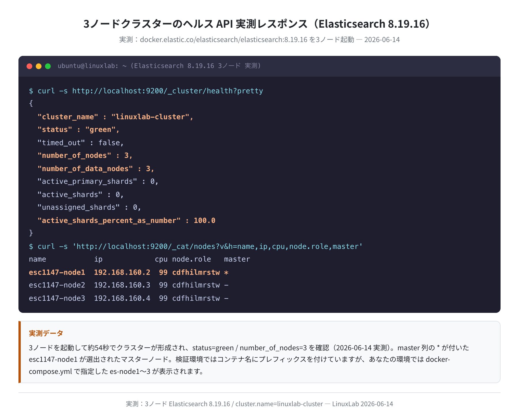519x420 pixels.
Task: Click the "master" column header
Action: (x=237, y=260)
